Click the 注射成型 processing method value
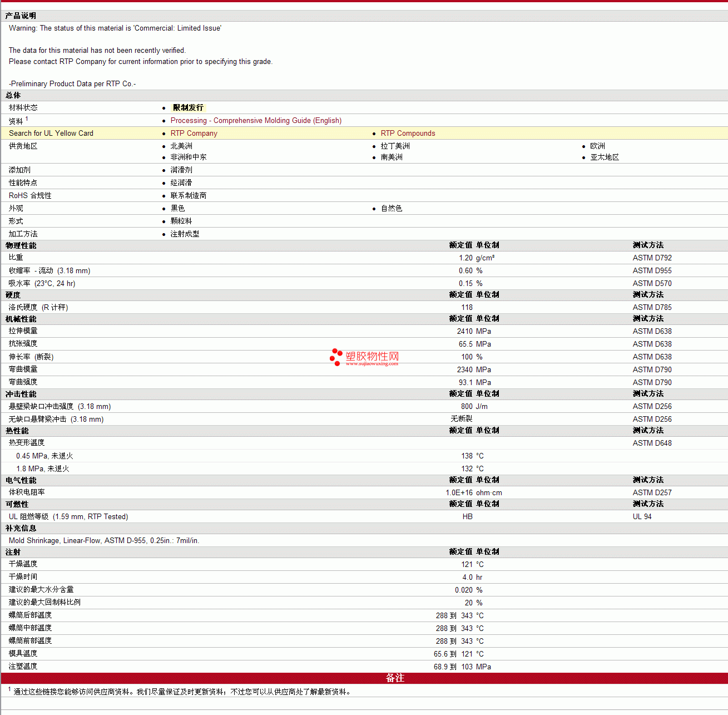 pos(185,234)
